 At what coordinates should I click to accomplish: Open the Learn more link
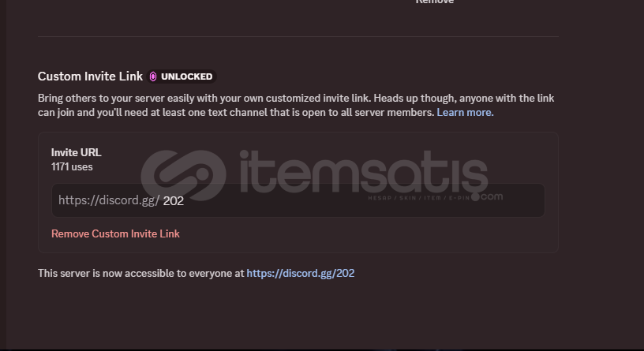(465, 112)
